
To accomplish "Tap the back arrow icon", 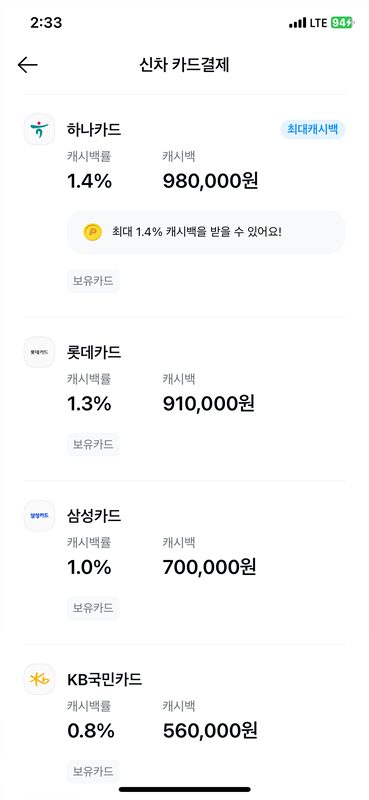I will coord(28,65).
